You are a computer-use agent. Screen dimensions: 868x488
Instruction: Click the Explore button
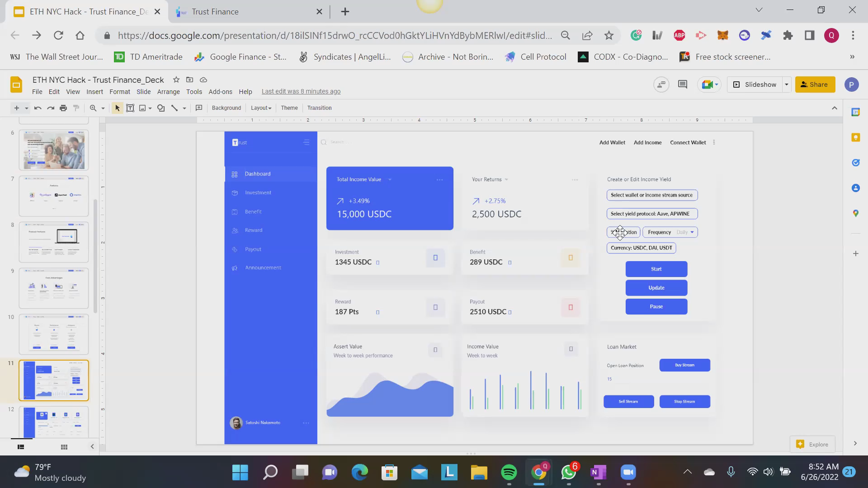[812, 444]
